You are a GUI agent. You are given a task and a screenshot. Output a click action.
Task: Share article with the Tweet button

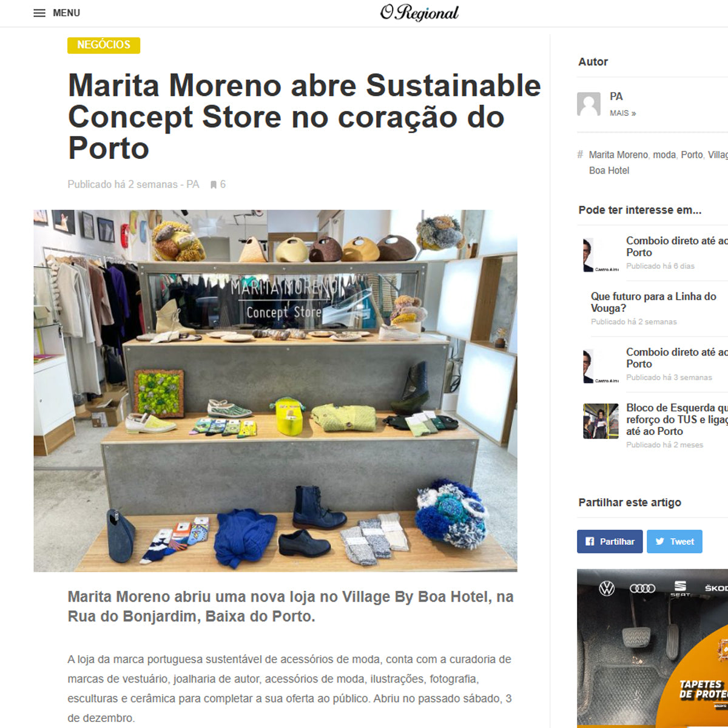click(675, 541)
